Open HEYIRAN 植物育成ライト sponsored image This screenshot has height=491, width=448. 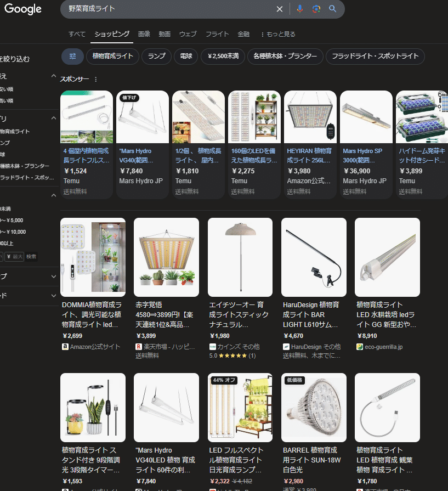point(310,117)
